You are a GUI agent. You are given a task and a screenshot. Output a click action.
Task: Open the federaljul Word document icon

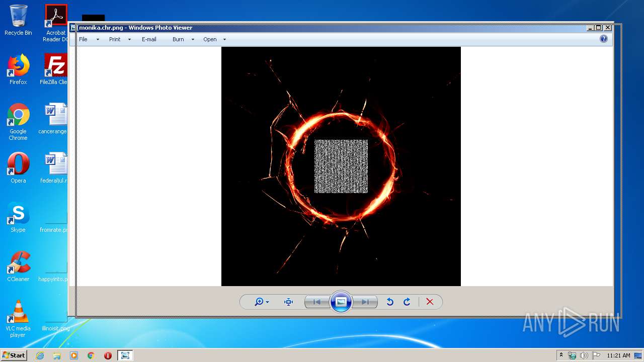(54, 168)
